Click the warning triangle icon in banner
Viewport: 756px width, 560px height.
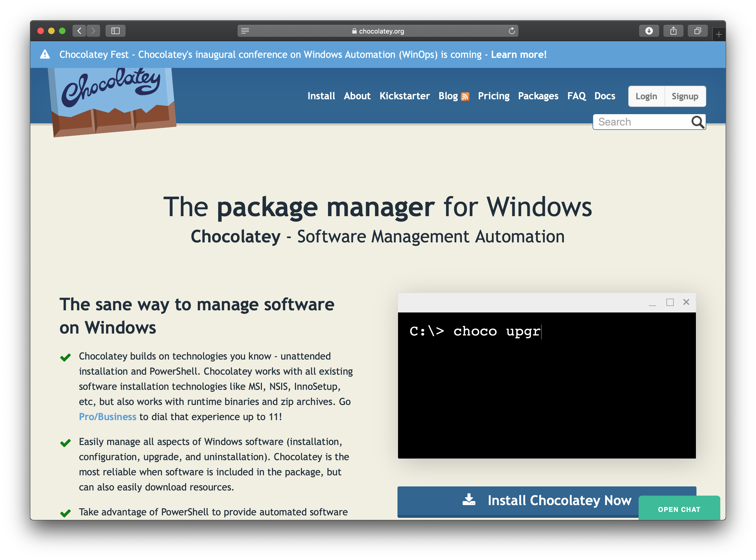point(45,54)
